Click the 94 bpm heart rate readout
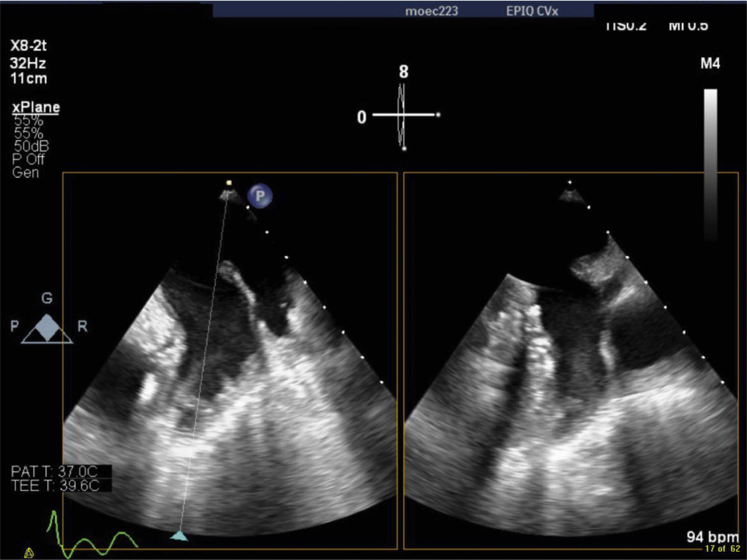747x560 pixels. 712,537
